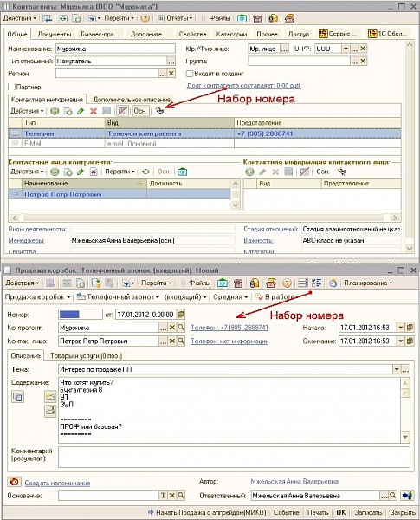
Task: Click the copy template icon under Содержание
Action: (17, 397)
